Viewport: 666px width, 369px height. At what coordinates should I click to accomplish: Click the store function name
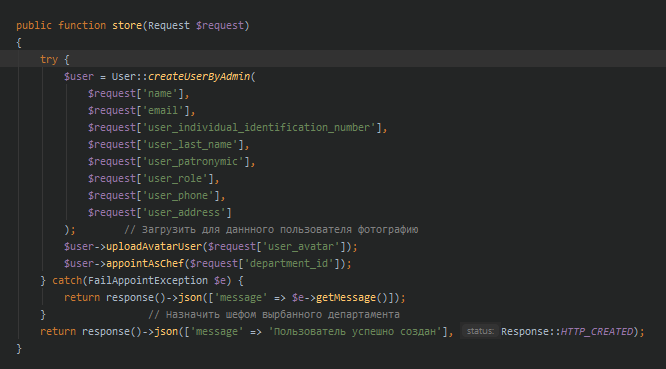(x=127, y=25)
